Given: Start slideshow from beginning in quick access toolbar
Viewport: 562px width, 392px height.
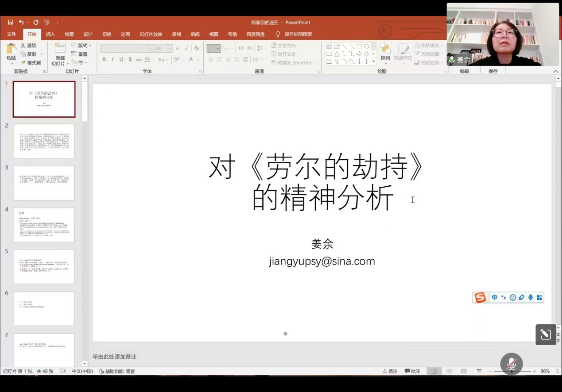Looking at the screenshot, I should click(47, 23).
